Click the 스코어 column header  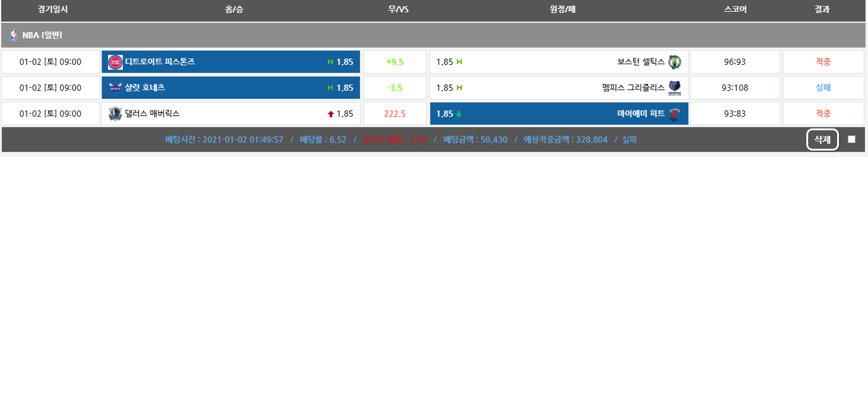click(735, 9)
